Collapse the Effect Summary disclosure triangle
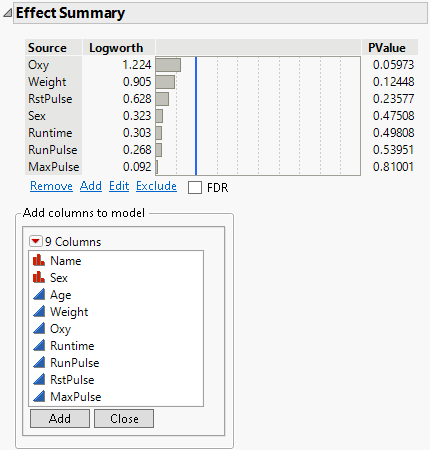This screenshot has width=430, height=450. coord(7,13)
